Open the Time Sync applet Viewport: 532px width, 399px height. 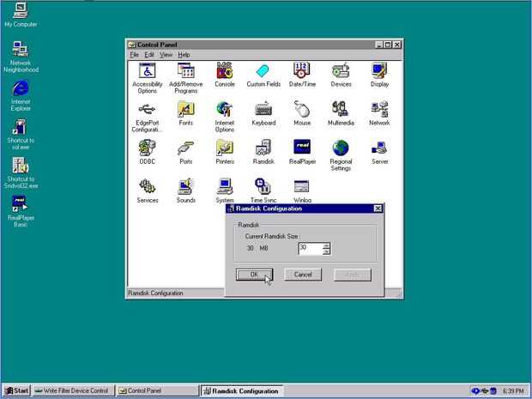click(x=263, y=190)
